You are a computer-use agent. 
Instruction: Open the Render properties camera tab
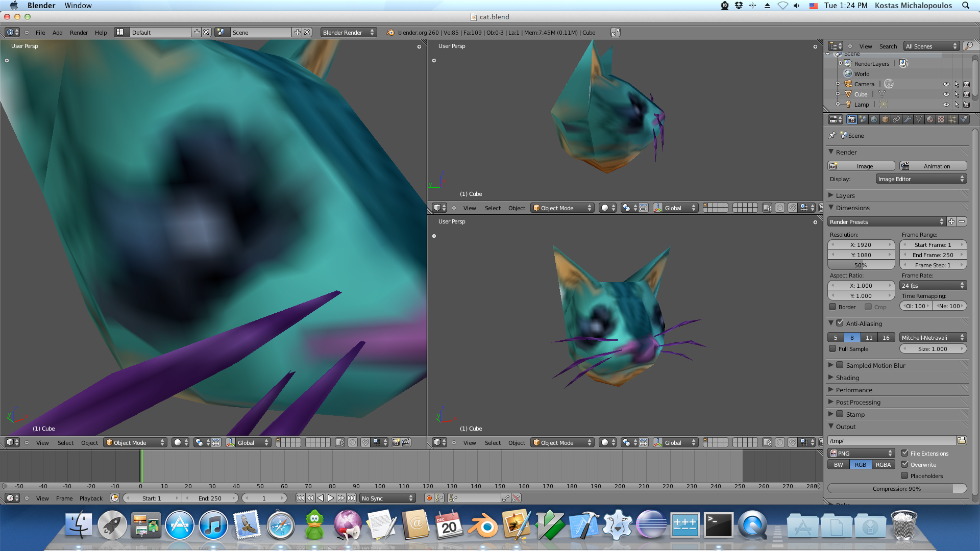coord(851,119)
